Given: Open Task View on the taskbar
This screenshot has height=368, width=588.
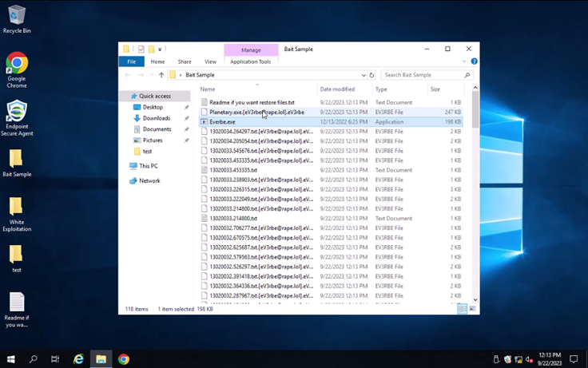Looking at the screenshot, I should 55,359.
